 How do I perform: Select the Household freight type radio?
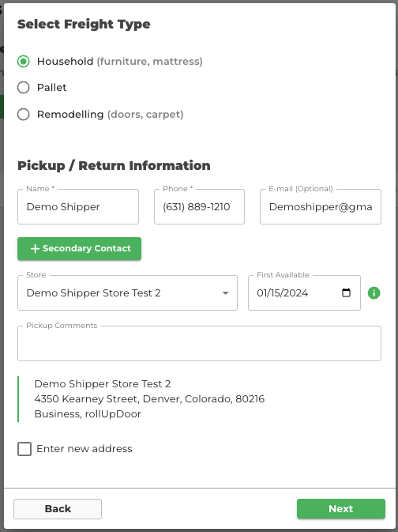pyautogui.click(x=24, y=62)
